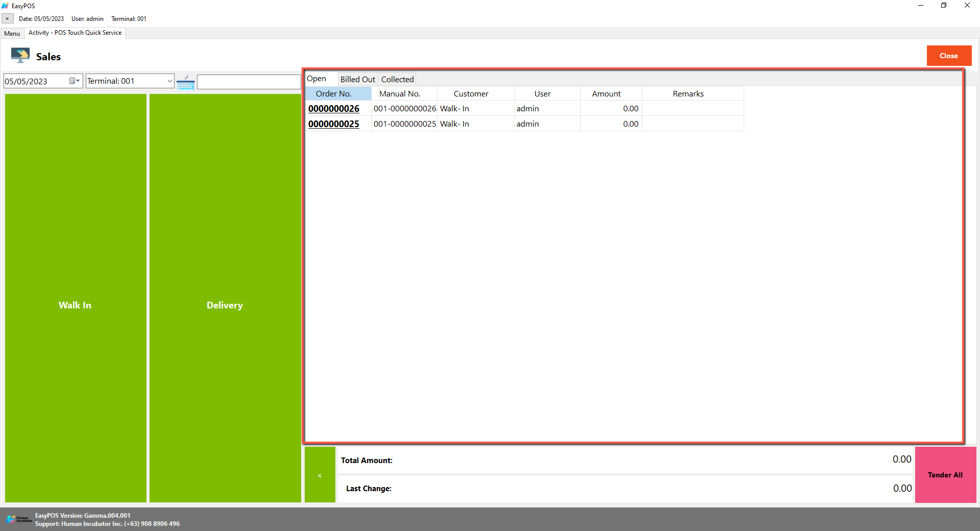
Task: Click the Manual No. column header
Action: pyautogui.click(x=404, y=93)
